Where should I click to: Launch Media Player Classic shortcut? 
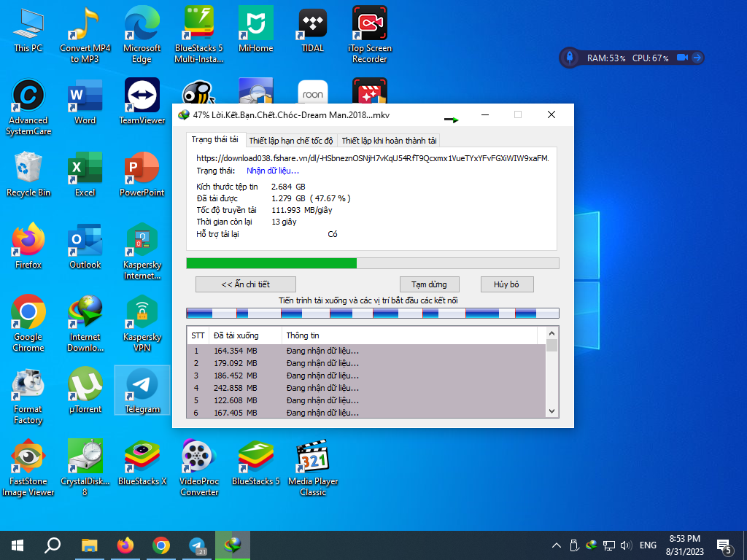[x=312, y=469]
